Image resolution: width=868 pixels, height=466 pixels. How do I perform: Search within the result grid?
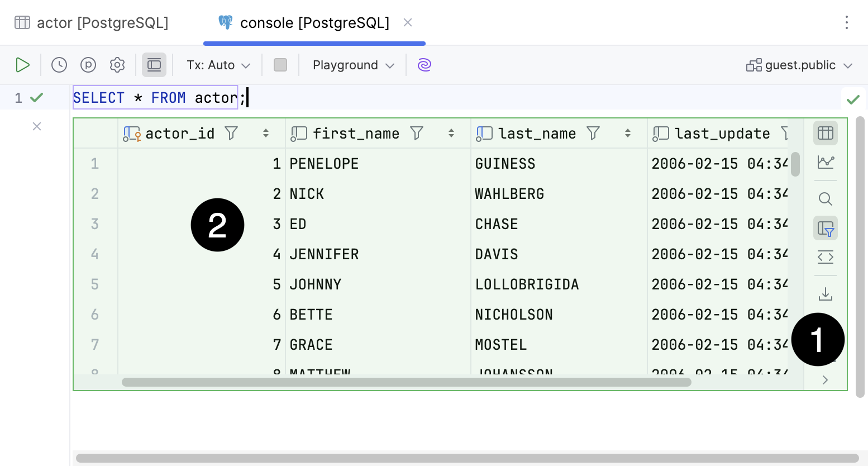tap(825, 198)
